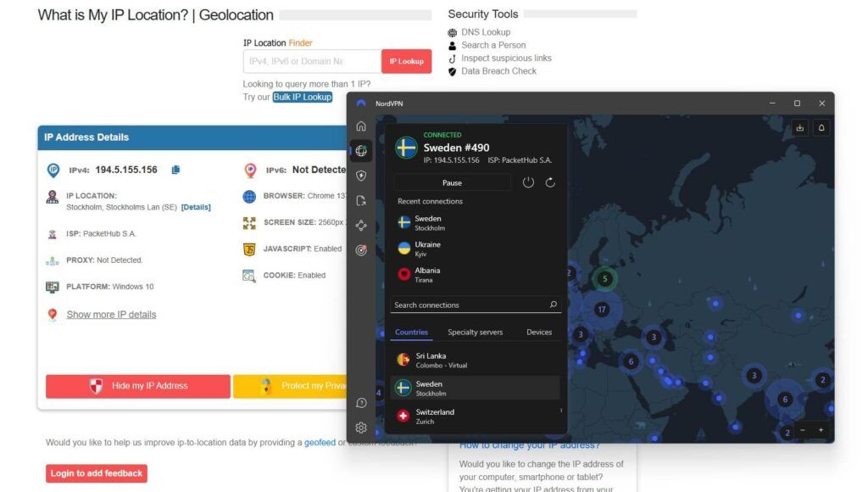Switch to the Devices tab
The image size is (868, 492).
[x=539, y=332]
